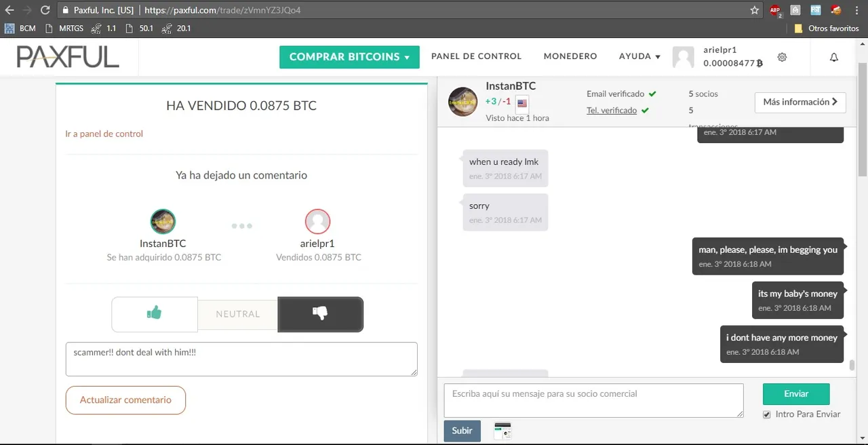
Task: Open the 50.1 bookmark
Action: [x=139, y=28]
